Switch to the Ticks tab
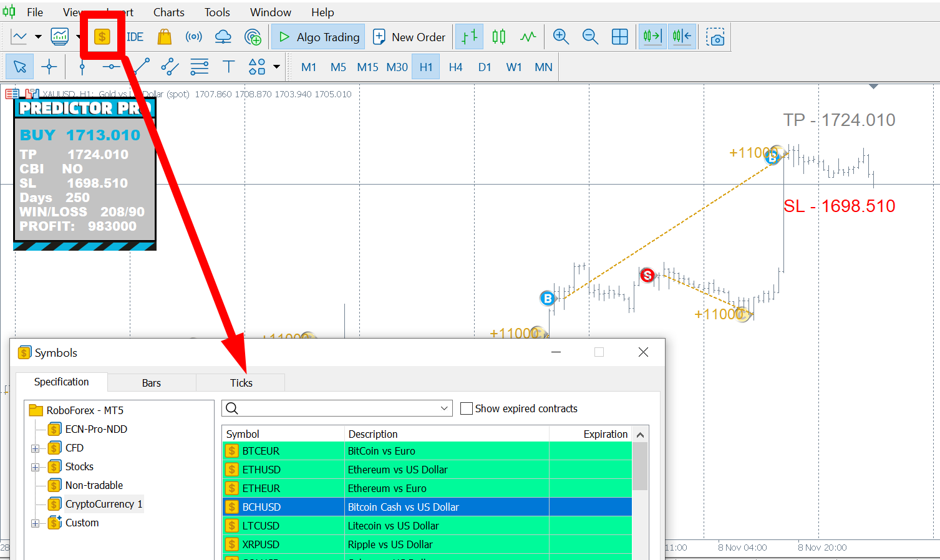Screen dimensions: 940x560 (x=241, y=383)
